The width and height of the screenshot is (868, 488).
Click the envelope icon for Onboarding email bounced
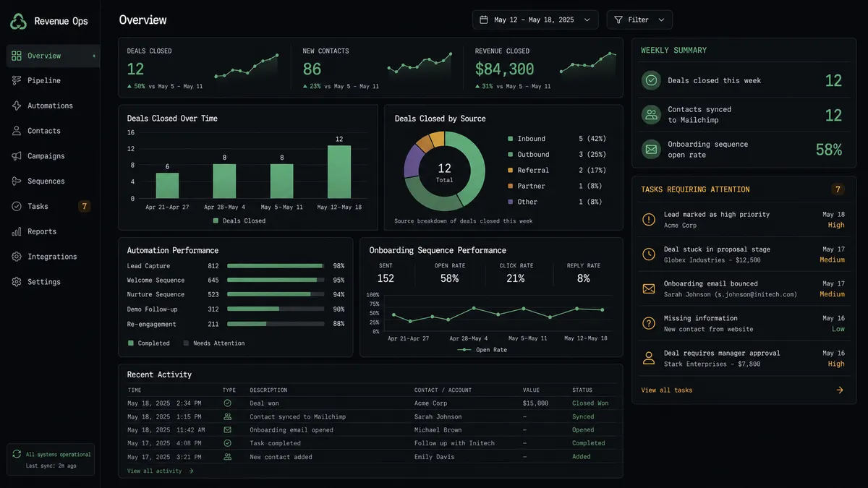point(649,288)
